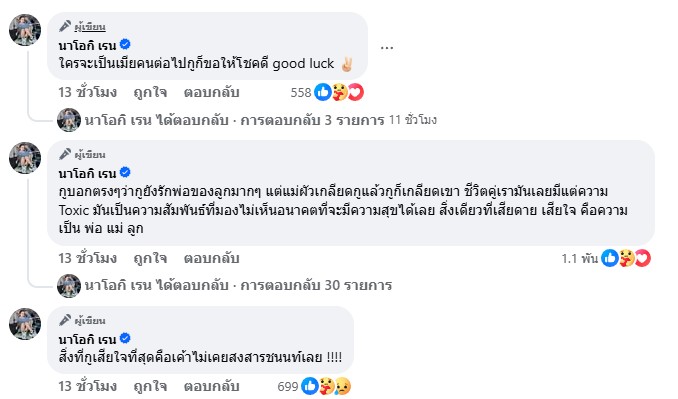Like the first comment with ถูกใจ
Viewport: 678px width, 399px height.
[x=150, y=93]
